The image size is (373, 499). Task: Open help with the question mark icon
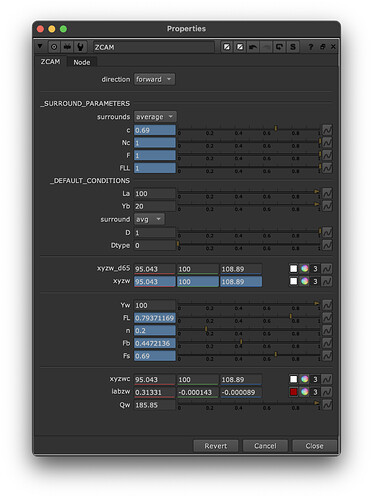311,47
